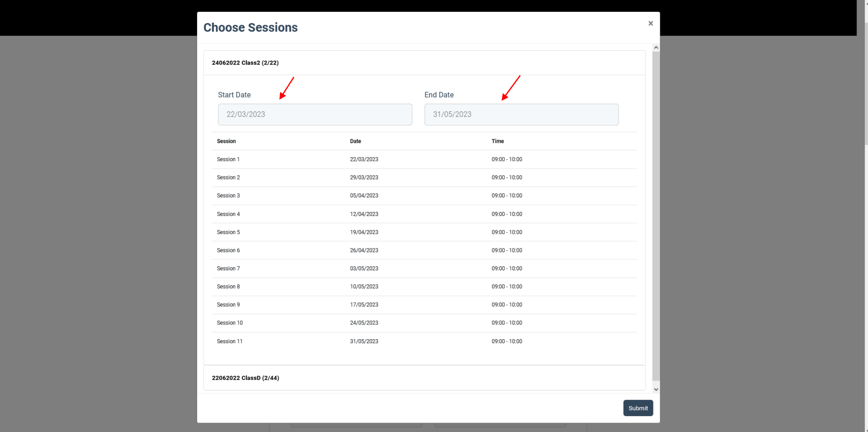Click the dialog's vertical scrollbar thumb
The height and width of the screenshot is (432, 868).
[656, 216]
